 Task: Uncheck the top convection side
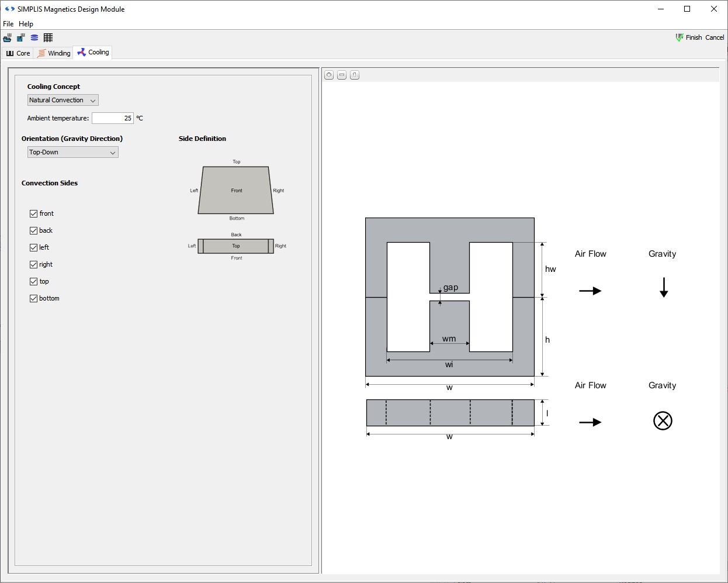click(34, 281)
